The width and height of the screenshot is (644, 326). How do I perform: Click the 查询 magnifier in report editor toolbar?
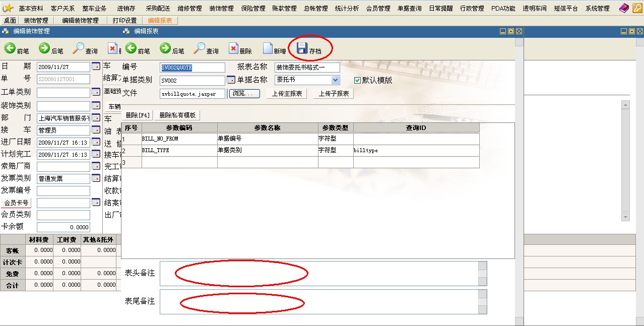200,48
